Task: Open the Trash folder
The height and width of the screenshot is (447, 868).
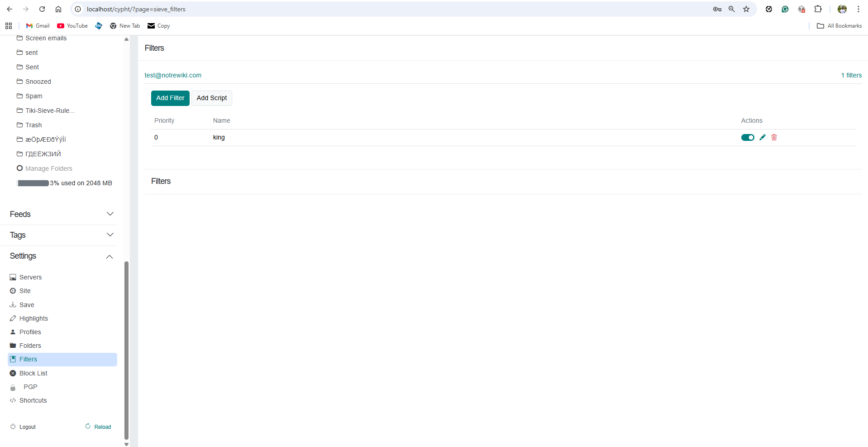Action: [x=33, y=125]
